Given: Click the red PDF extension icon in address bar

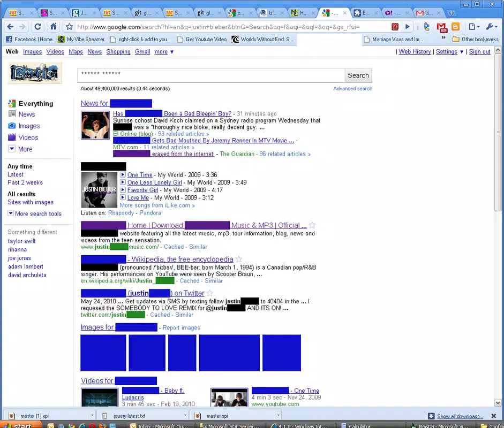Looking at the screenshot, I should pos(395,27).
